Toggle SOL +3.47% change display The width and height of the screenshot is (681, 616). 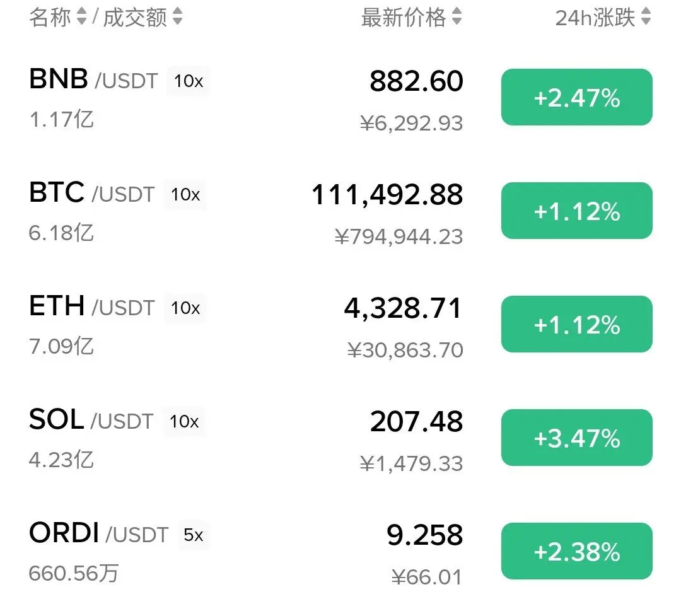click(x=577, y=438)
